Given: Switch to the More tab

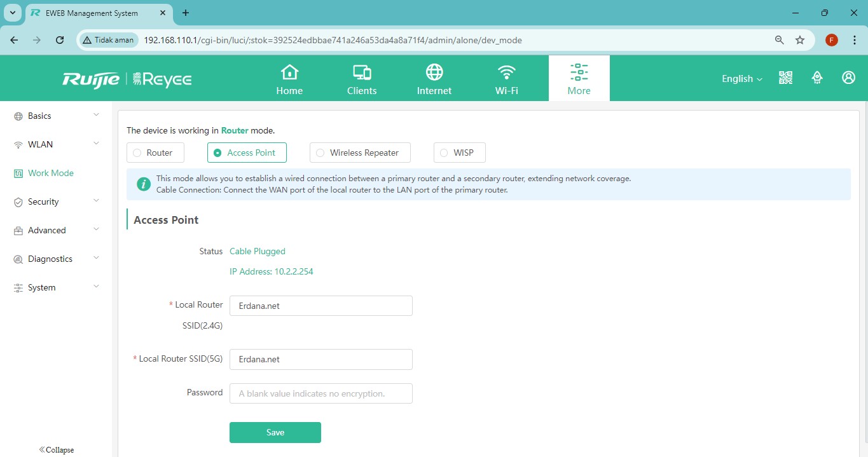Looking at the screenshot, I should tap(579, 78).
